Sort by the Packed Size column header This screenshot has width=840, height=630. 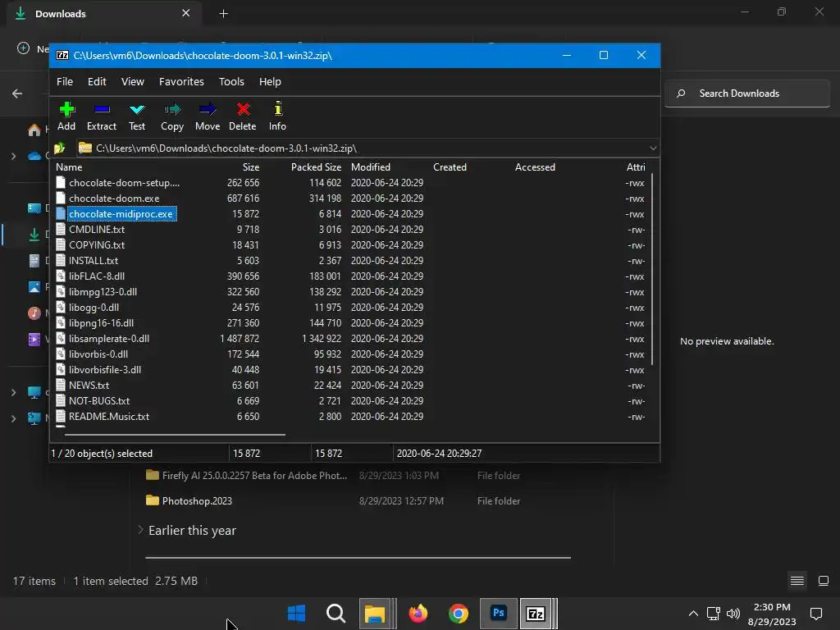tap(316, 167)
